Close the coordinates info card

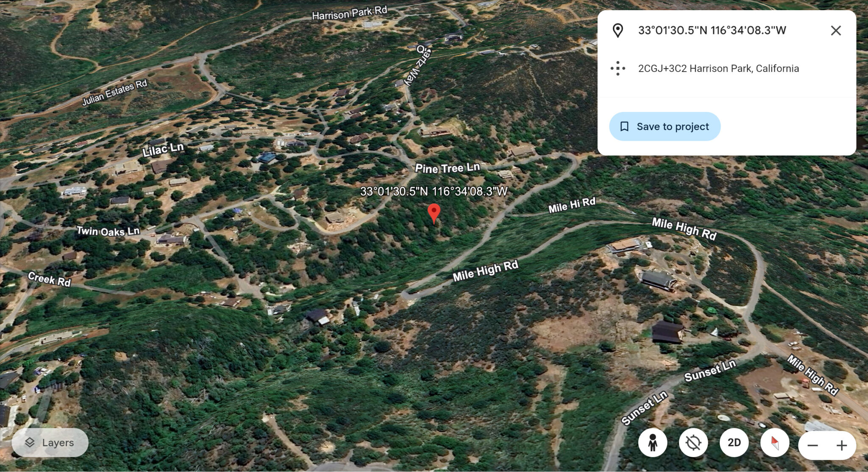tap(836, 31)
